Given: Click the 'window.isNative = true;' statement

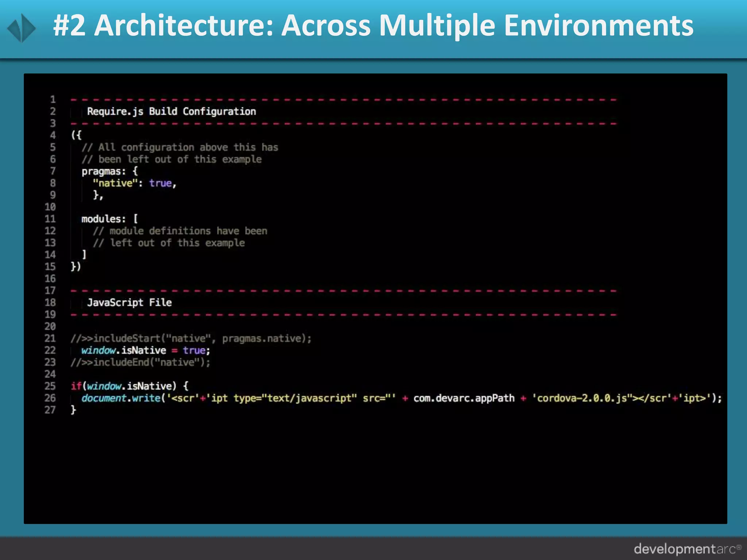Looking at the screenshot, I should pos(145,350).
